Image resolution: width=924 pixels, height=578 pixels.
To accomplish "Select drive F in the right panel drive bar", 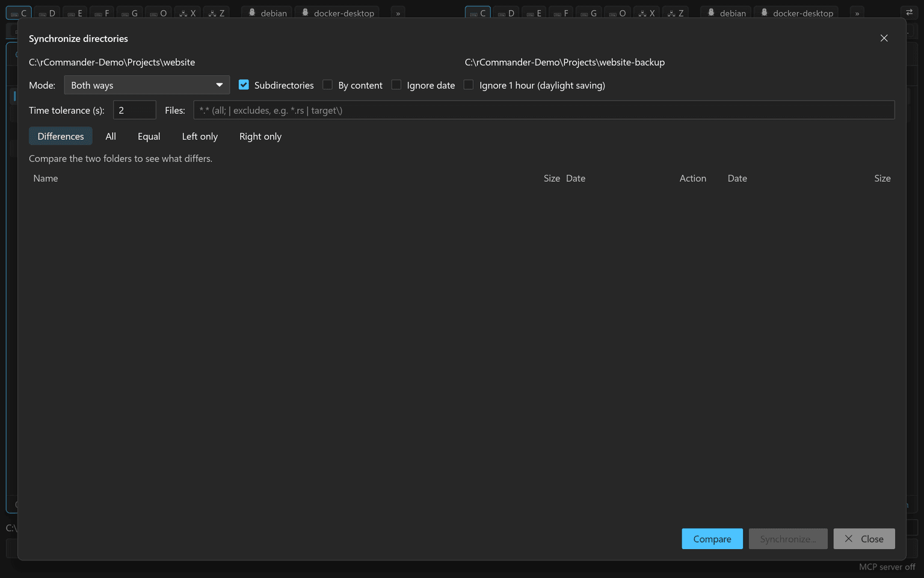I will tap(561, 13).
